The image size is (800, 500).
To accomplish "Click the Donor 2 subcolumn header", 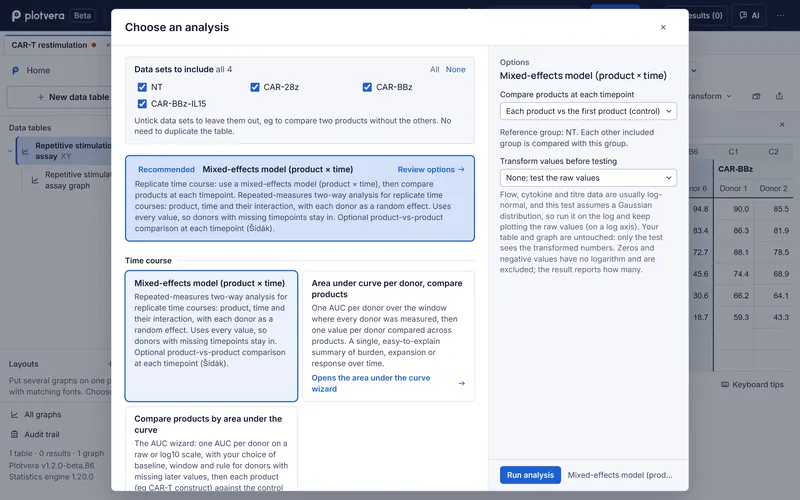I will pyautogui.click(x=773, y=188).
